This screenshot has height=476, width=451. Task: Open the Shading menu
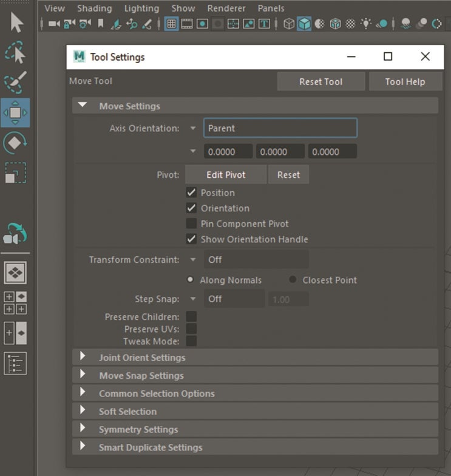pos(94,8)
